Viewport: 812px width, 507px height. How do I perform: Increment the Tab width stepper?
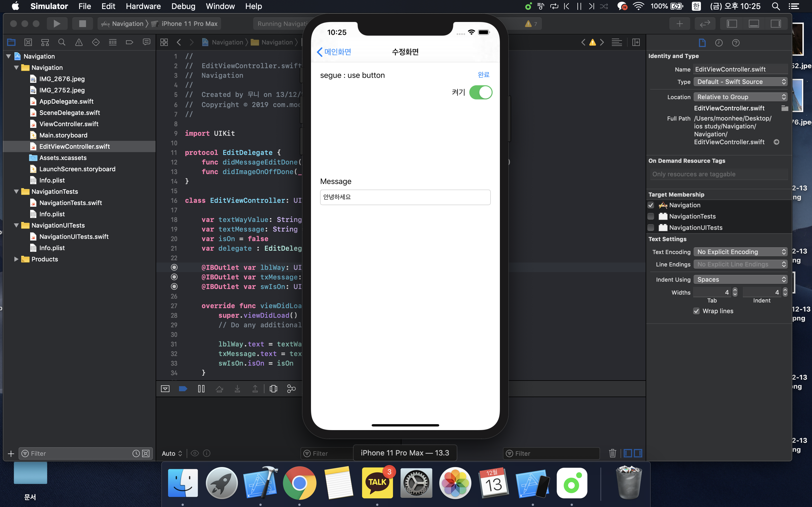tap(735, 290)
